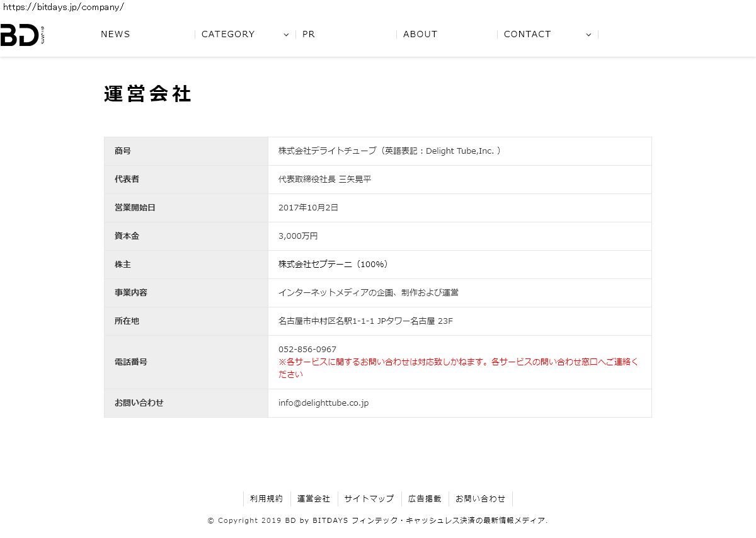Open the NEWS menu item
Image resolution: width=756 pixels, height=538 pixels.
(x=115, y=35)
